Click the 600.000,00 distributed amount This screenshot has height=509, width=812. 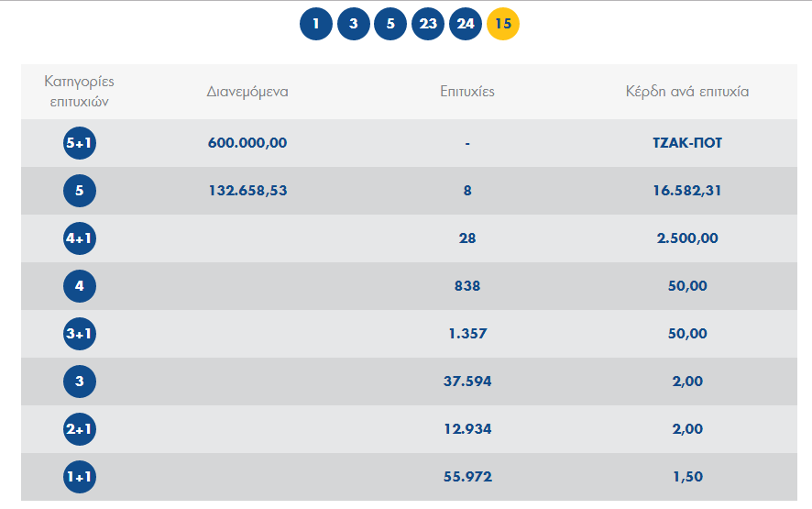[247, 143]
